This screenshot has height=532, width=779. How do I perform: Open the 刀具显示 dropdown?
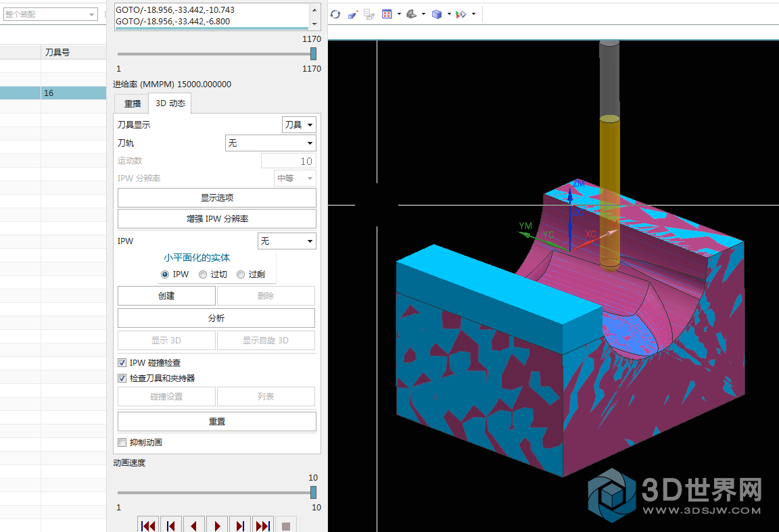(299, 124)
